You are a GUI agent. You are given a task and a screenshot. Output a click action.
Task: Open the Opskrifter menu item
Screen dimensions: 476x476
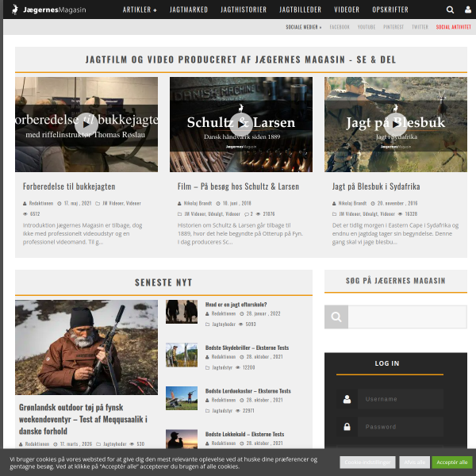tap(390, 10)
